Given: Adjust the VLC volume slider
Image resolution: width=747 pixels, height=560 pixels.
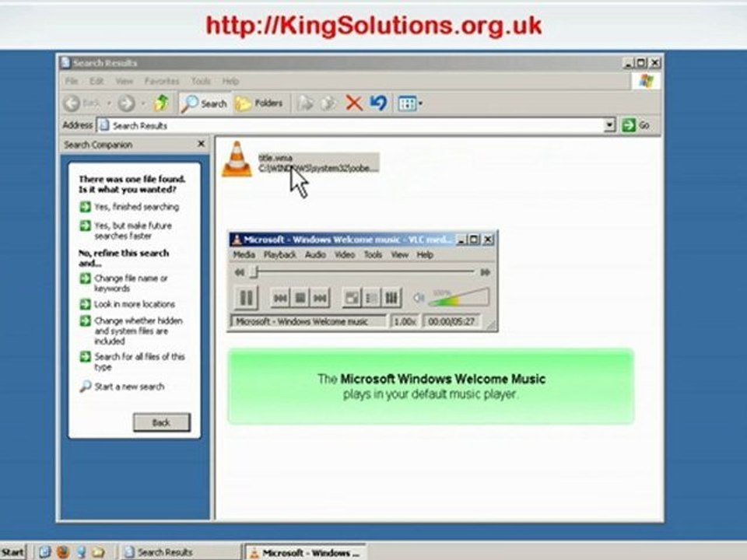Looking at the screenshot, I should [459, 297].
